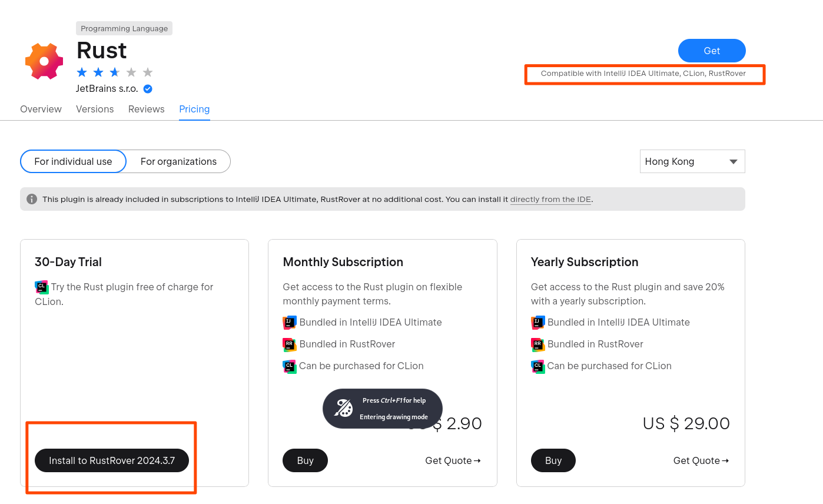
Task: Click the RustRover icon in the Monthly Subscription card
Action: click(x=290, y=344)
